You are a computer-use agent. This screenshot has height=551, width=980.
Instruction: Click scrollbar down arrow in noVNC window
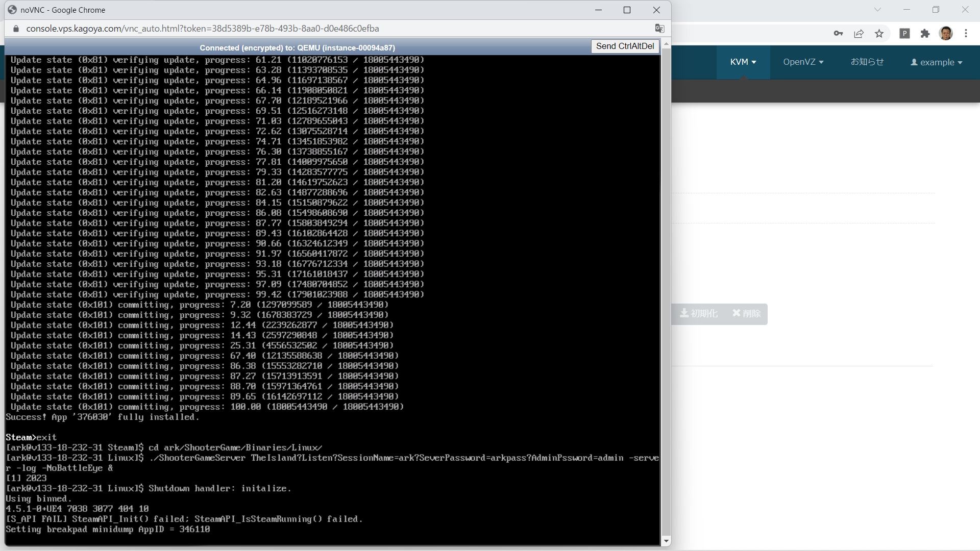(x=666, y=541)
